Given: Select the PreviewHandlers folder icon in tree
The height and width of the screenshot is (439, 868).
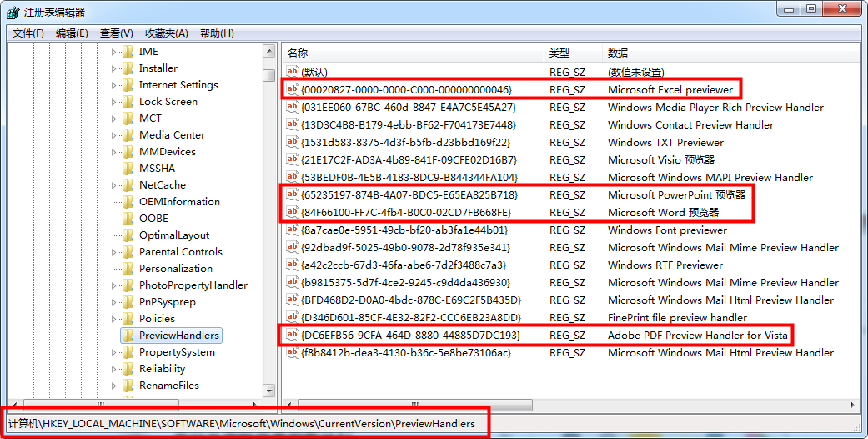Looking at the screenshot, I should click(x=128, y=336).
